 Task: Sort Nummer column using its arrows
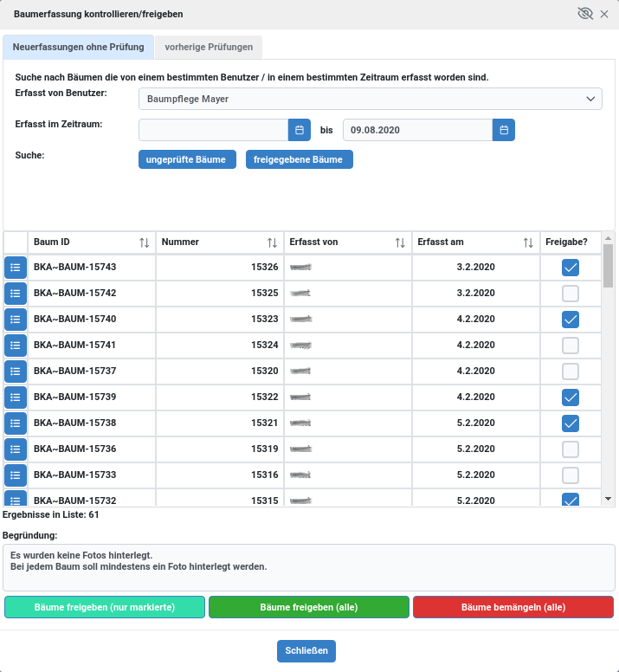[272, 242]
